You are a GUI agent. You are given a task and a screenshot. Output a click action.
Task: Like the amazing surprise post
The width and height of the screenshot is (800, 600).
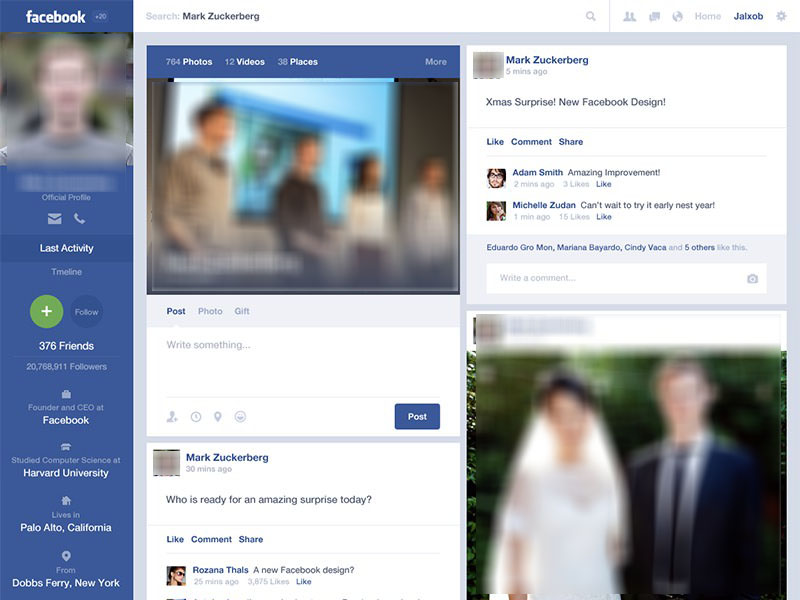pyautogui.click(x=175, y=539)
